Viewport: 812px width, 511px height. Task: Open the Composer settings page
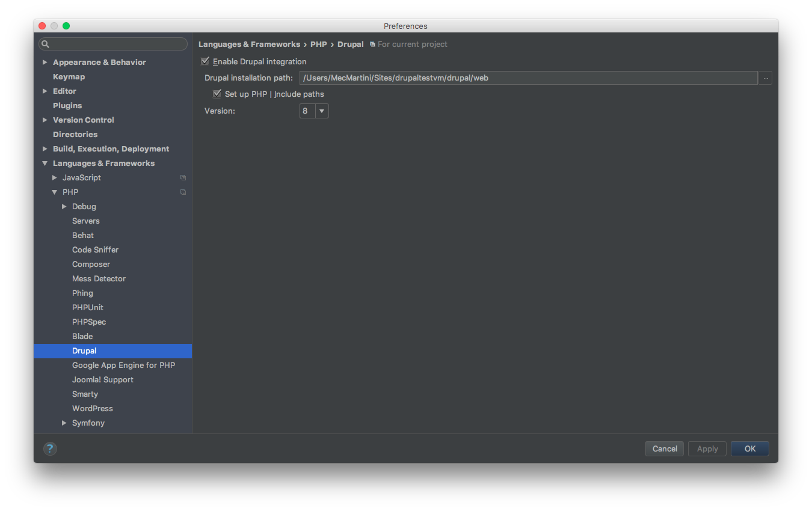click(91, 265)
